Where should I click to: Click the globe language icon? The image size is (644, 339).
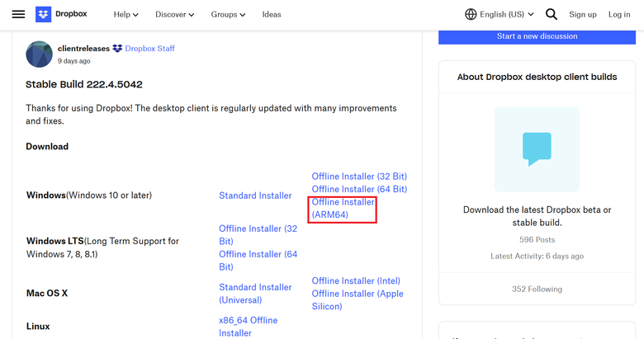coord(471,14)
